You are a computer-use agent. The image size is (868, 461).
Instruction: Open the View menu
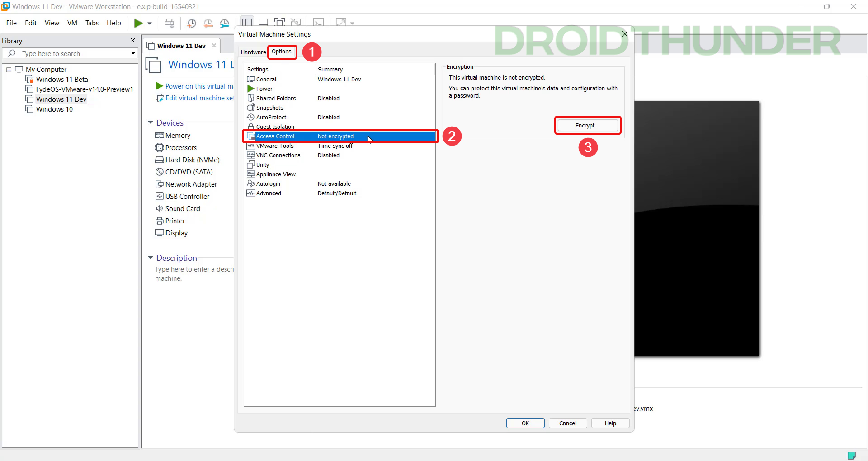pyautogui.click(x=52, y=23)
